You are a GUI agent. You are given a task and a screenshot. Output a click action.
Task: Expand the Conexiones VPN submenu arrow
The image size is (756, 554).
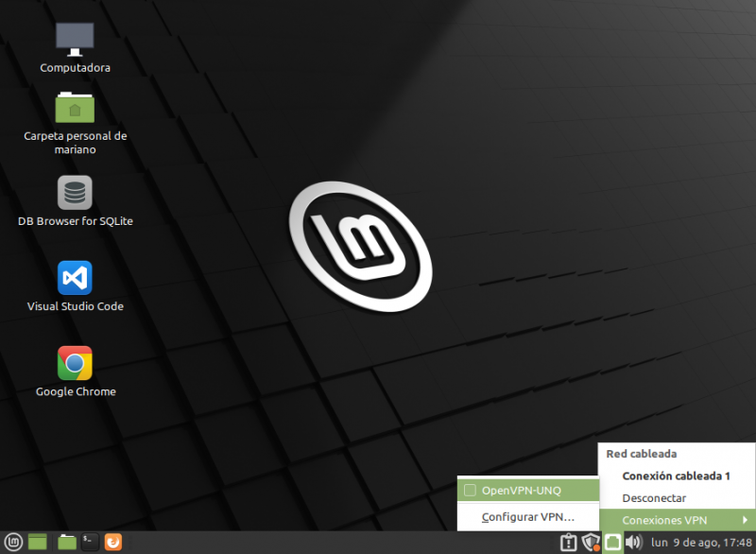click(x=745, y=520)
